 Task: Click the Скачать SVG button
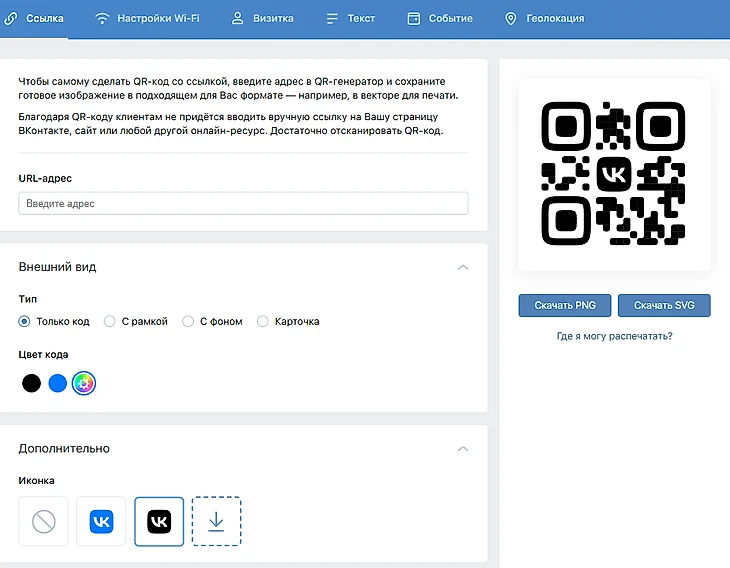(x=664, y=305)
